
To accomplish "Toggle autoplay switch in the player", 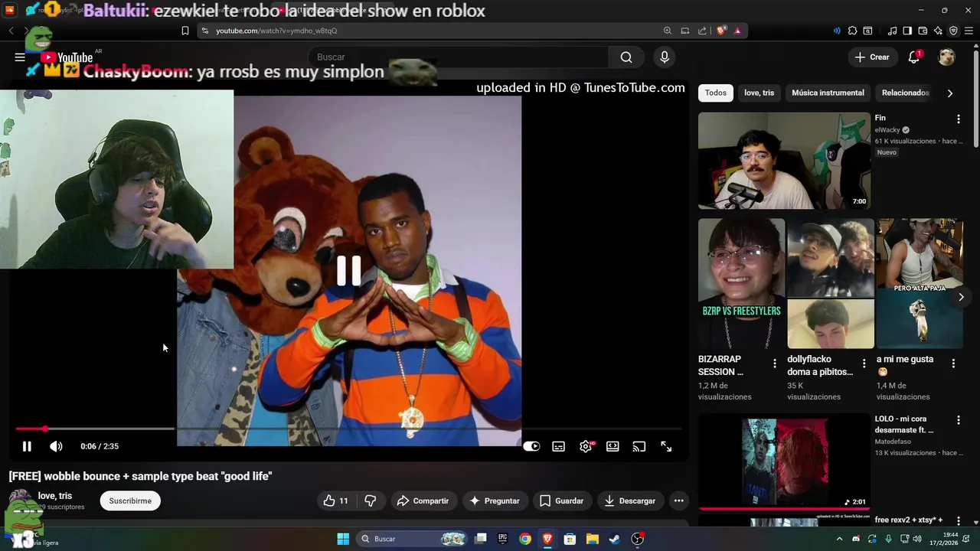I will 531,446.
